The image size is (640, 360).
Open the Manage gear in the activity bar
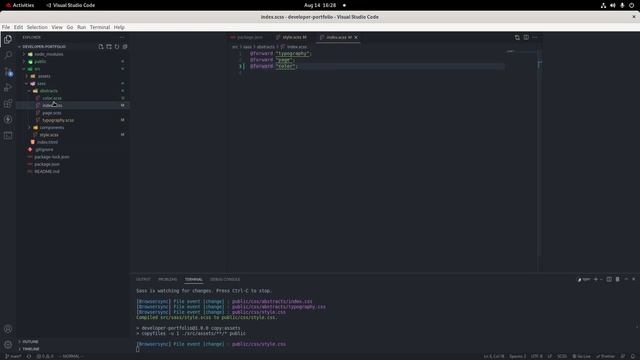pos(8,345)
